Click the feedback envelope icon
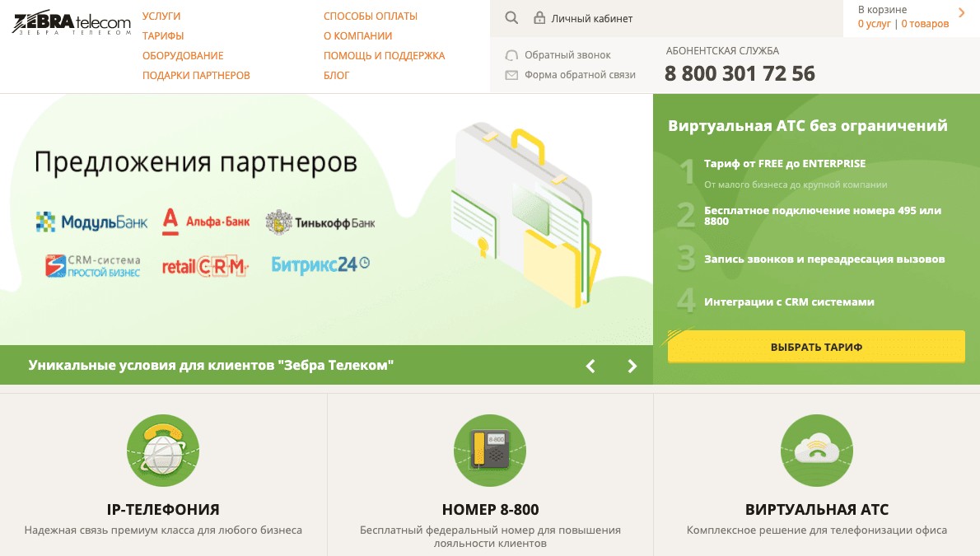The width and height of the screenshot is (980, 556). pos(511,75)
